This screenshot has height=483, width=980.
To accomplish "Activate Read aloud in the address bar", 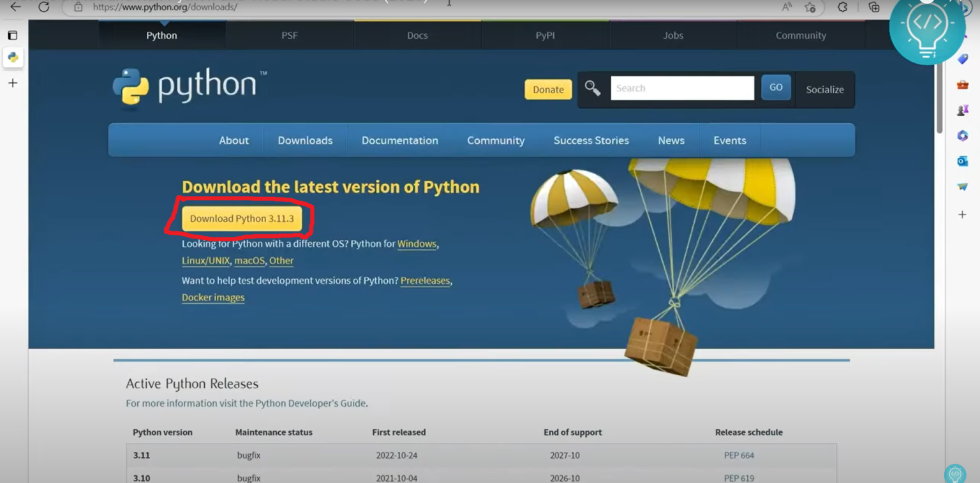I will tap(787, 6).
